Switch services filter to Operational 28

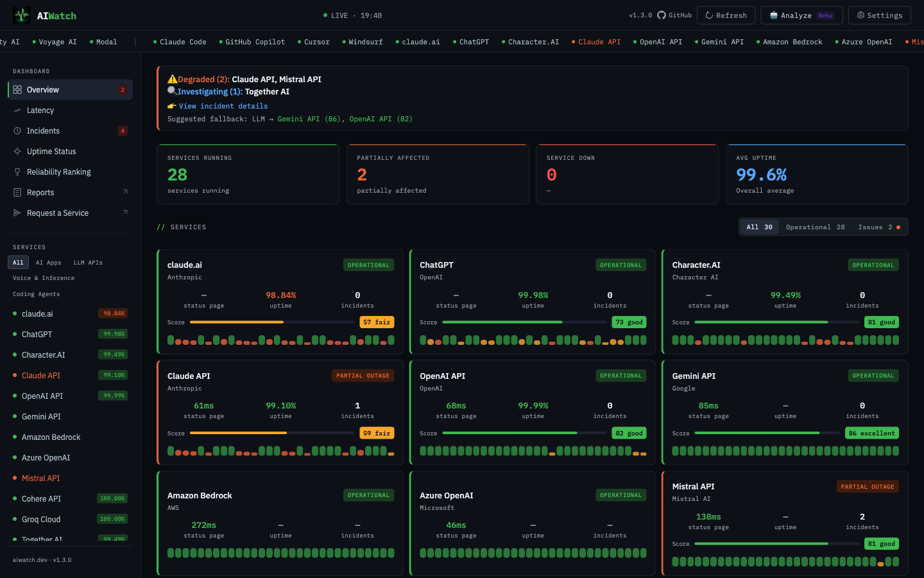tap(815, 227)
